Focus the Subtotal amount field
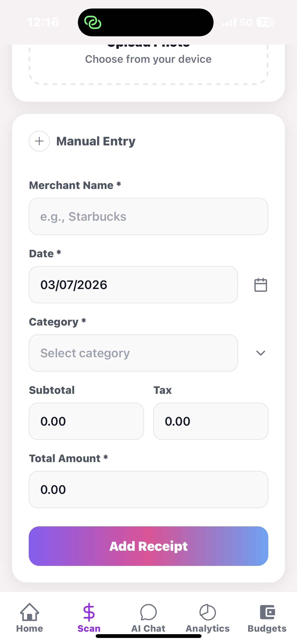Viewport: 297px width, 644px height. [86, 421]
